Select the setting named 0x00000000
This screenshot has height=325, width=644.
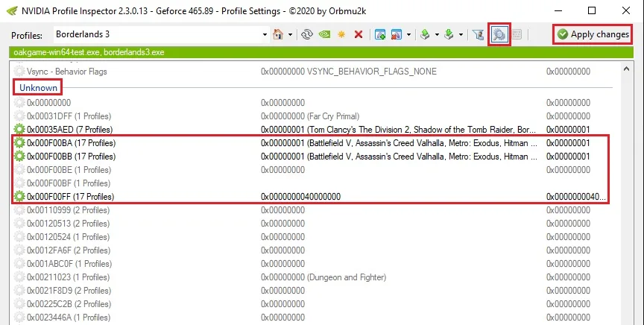click(x=49, y=103)
